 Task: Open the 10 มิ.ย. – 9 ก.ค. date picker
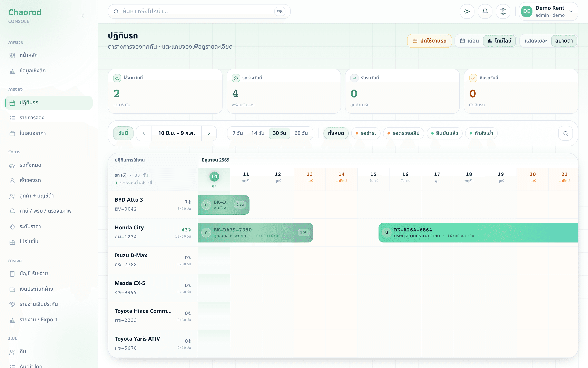(176, 133)
